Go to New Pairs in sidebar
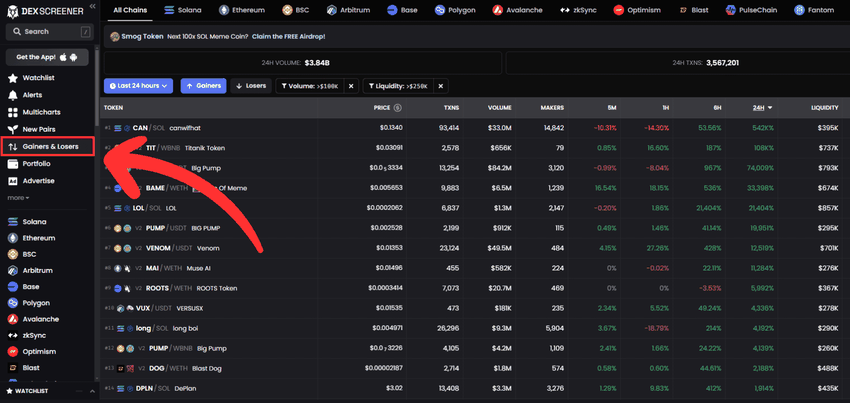850x403 pixels. (x=38, y=129)
